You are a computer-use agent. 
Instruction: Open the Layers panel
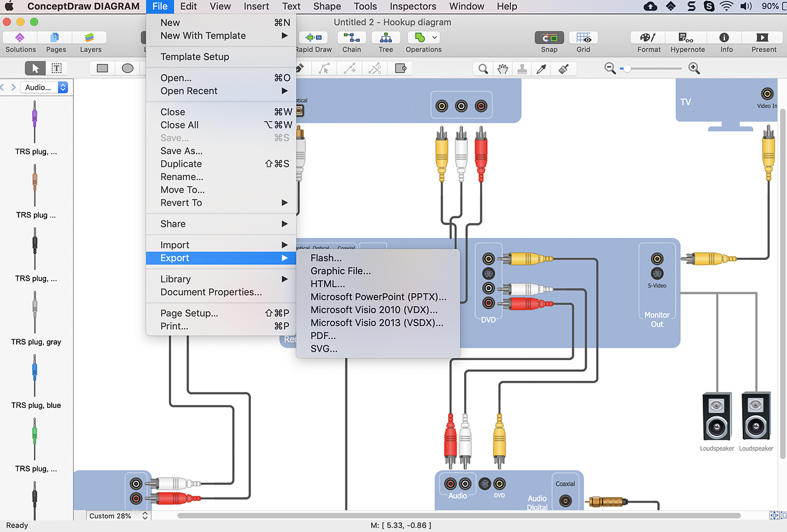pyautogui.click(x=90, y=38)
